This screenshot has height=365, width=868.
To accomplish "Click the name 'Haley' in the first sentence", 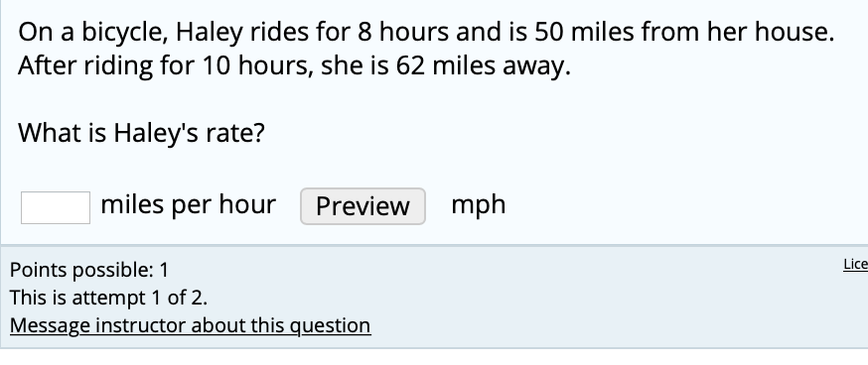I will pyautogui.click(x=210, y=32).
